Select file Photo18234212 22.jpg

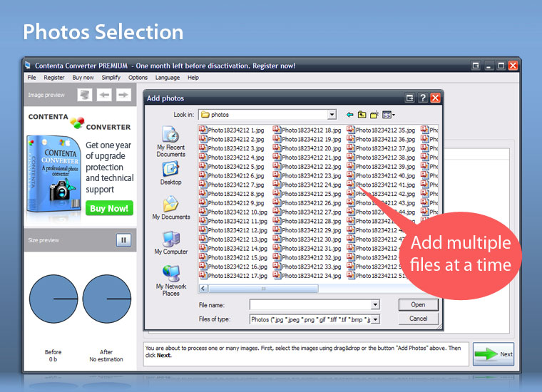pyautogui.click(x=307, y=167)
